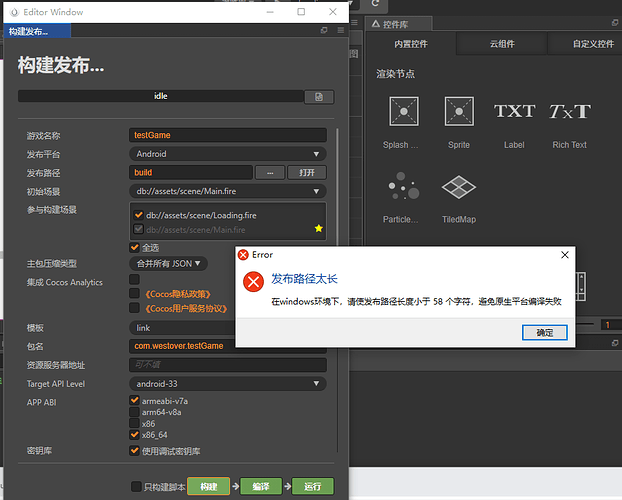Enable arm64-v8a ABI checkbox
The height and width of the screenshot is (500, 622).
click(x=134, y=412)
